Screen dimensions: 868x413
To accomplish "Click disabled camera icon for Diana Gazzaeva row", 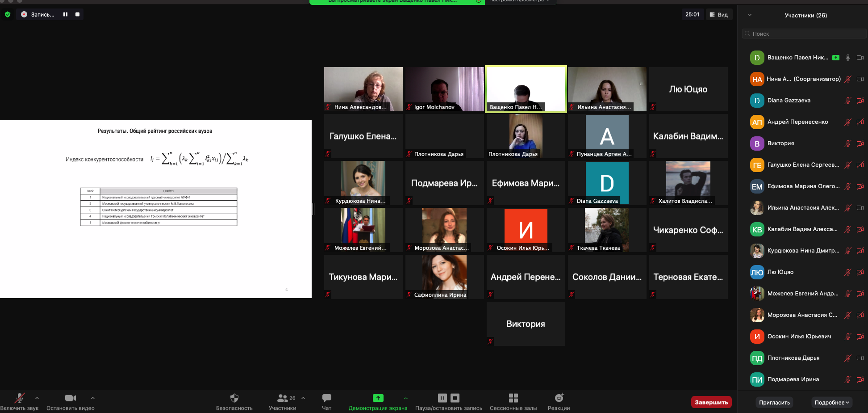I will (x=860, y=101).
